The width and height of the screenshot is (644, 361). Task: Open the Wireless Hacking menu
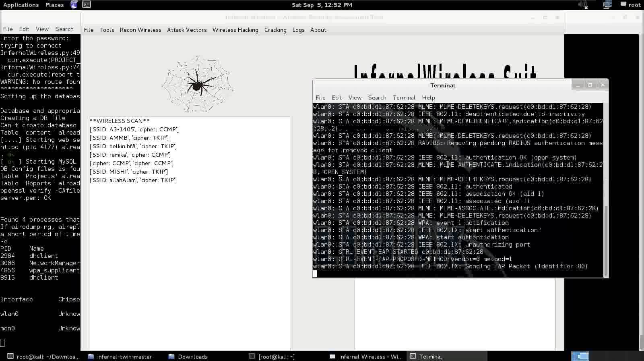[x=235, y=30]
